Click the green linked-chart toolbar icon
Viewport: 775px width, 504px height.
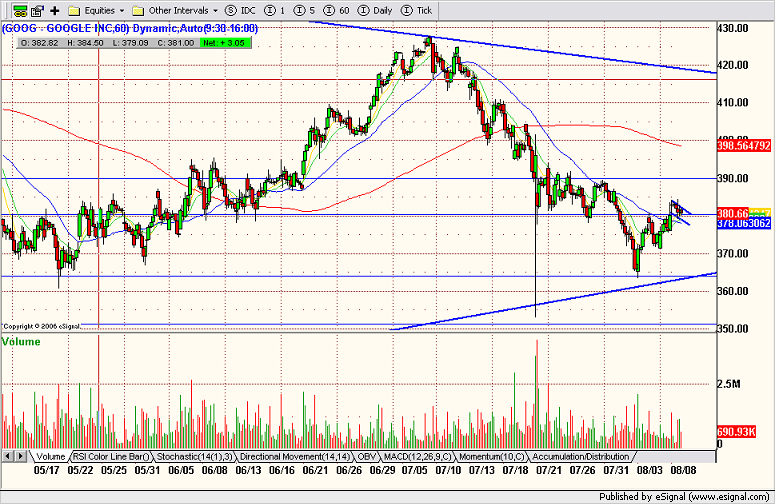(20, 10)
